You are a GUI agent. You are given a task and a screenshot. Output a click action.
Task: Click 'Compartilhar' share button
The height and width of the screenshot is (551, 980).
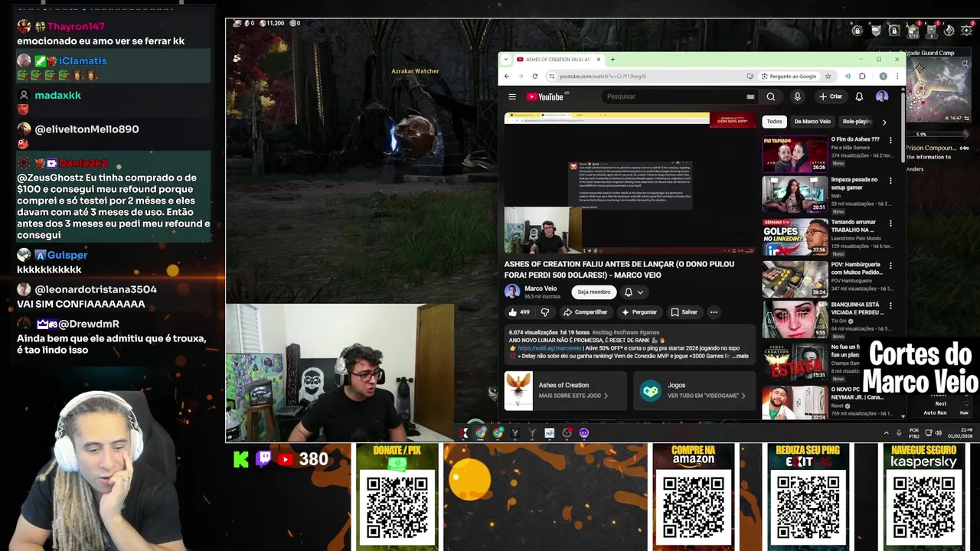586,312
